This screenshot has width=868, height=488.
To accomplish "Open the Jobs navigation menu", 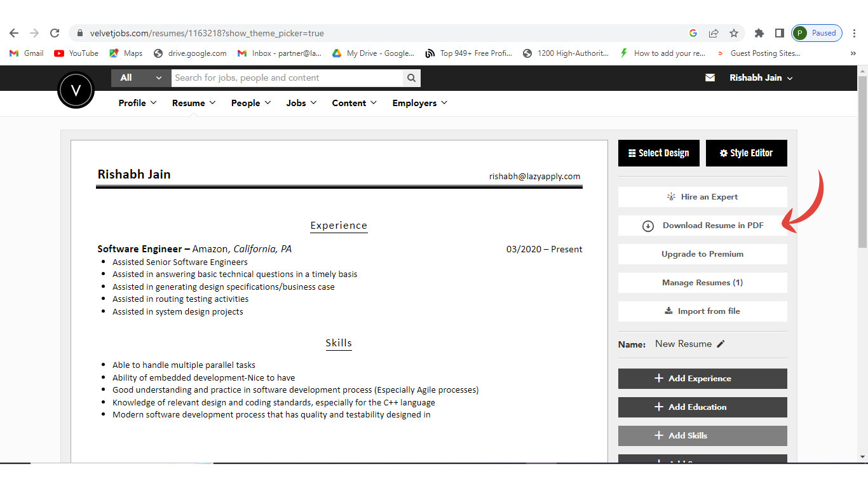I will tap(301, 103).
